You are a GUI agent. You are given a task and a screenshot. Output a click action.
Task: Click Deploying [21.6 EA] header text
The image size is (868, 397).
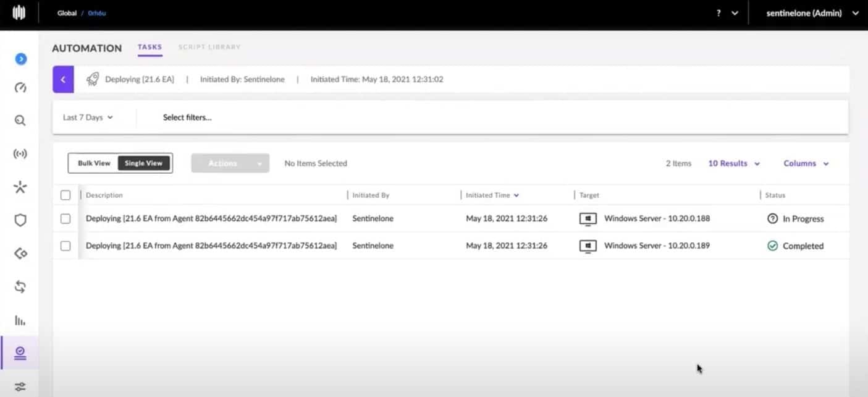tap(140, 79)
